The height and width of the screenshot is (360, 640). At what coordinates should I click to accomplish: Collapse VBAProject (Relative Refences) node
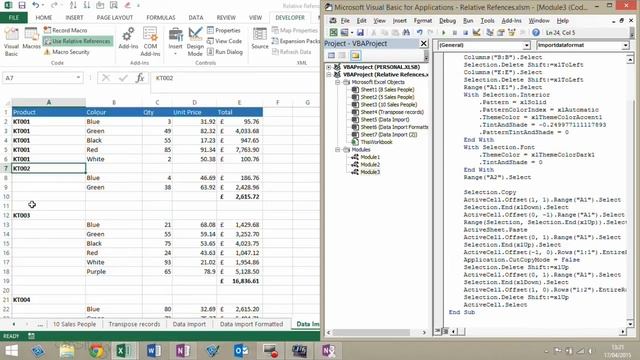pyautogui.click(x=329, y=75)
